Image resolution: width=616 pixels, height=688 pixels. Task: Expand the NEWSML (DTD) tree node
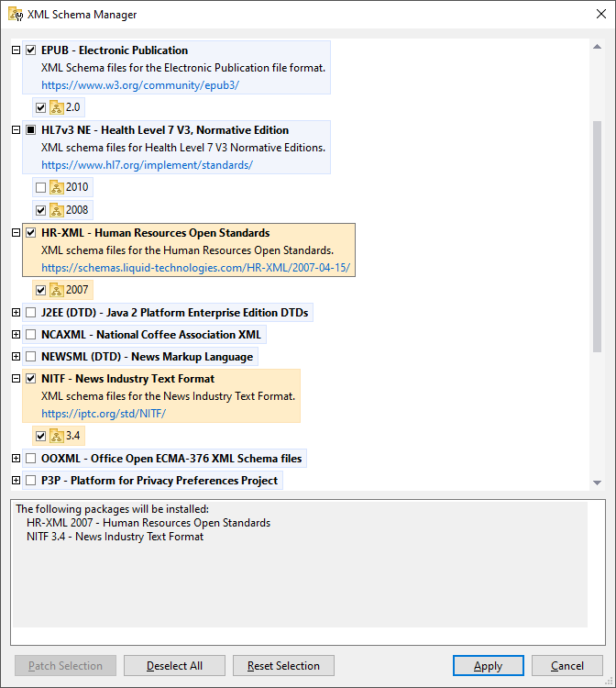tap(16, 356)
